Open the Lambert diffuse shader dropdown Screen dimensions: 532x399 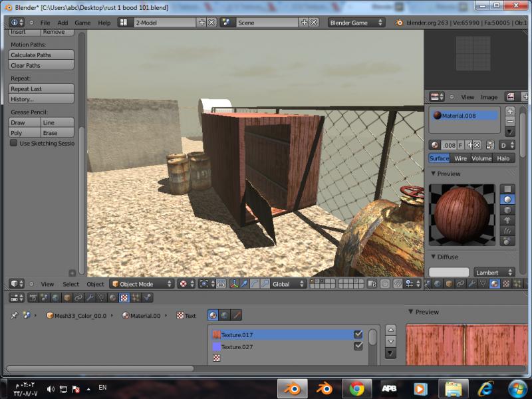(494, 272)
